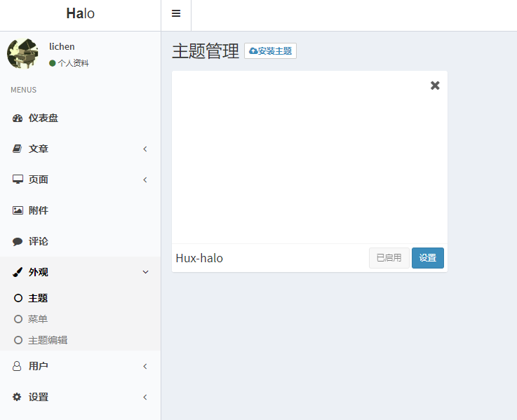Click the Hux-halo theme preview area
The image size is (517, 420).
coord(309,157)
